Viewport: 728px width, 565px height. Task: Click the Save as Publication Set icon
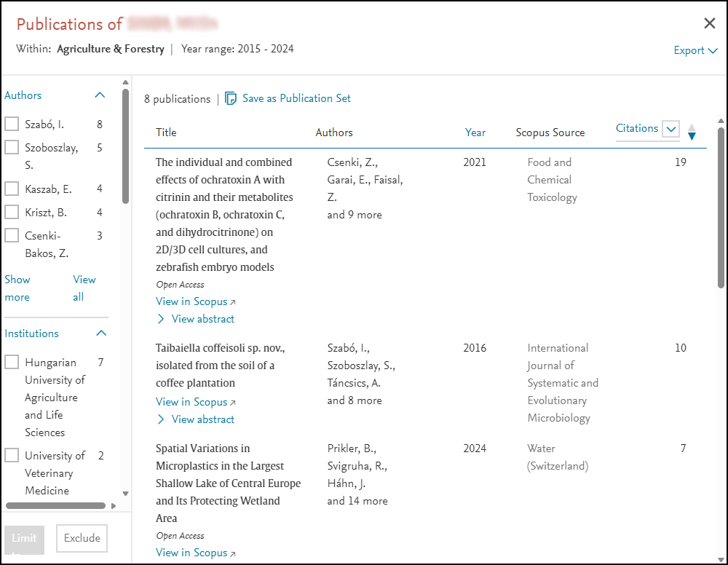(231, 98)
